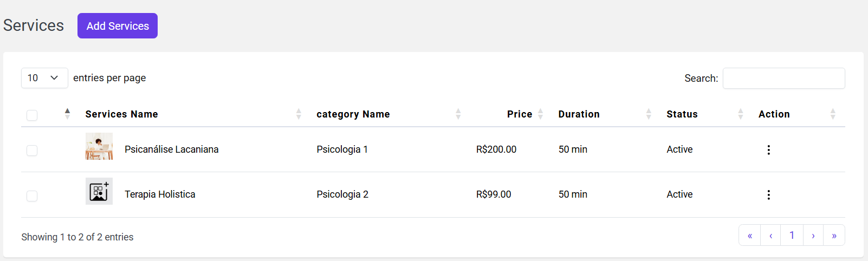
Task: Open the Psicanálise Lacaniana service thumbnail
Action: [x=99, y=146]
